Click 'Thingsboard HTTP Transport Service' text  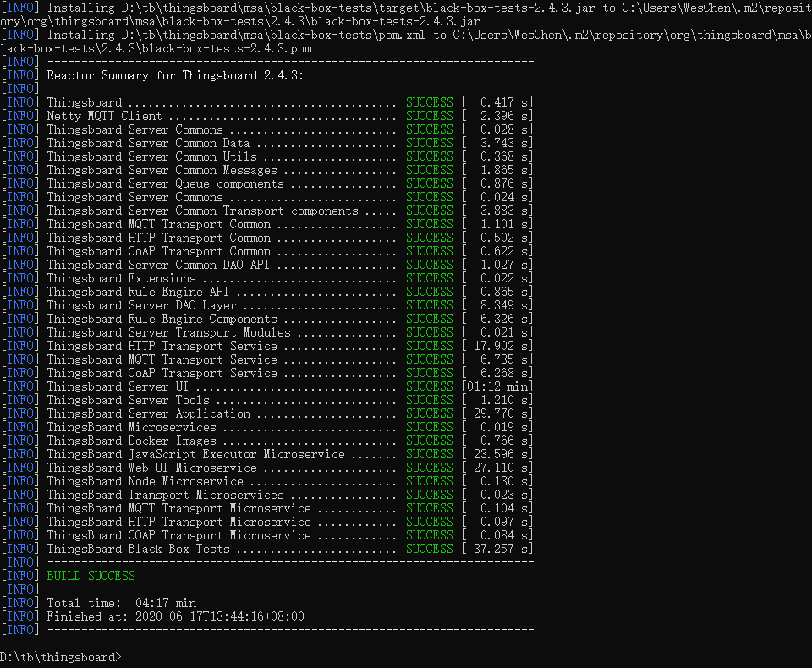pos(162,346)
